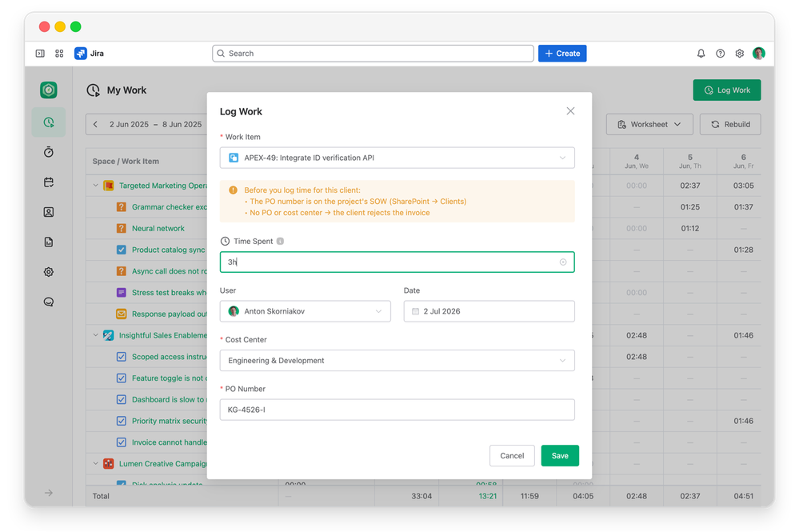
Task: Open Priority matrix security work item
Action: click(x=170, y=421)
